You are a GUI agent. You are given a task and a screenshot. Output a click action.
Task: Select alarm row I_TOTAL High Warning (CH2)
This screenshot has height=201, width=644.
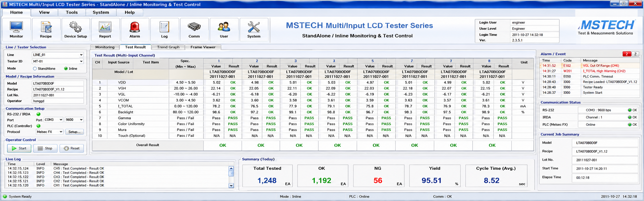pos(589,71)
